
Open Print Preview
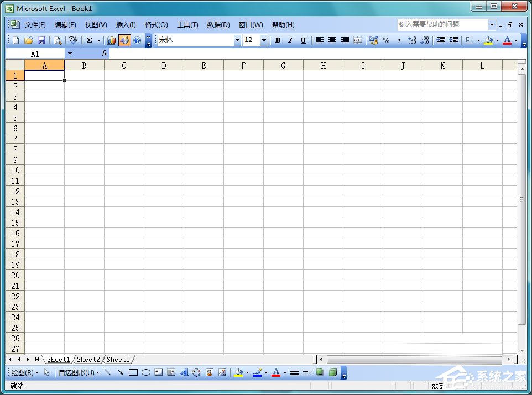pyautogui.click(x=58, y=40)
